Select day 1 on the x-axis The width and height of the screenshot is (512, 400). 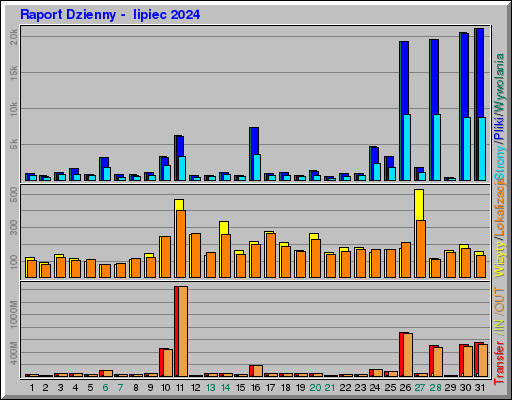click(x=32, y=388)
